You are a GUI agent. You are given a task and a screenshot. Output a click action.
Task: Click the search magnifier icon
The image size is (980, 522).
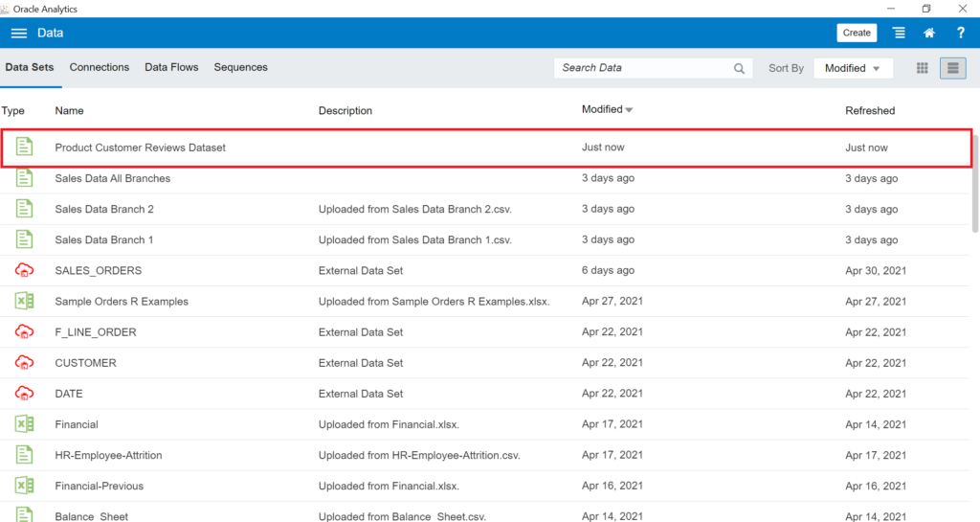740,69
